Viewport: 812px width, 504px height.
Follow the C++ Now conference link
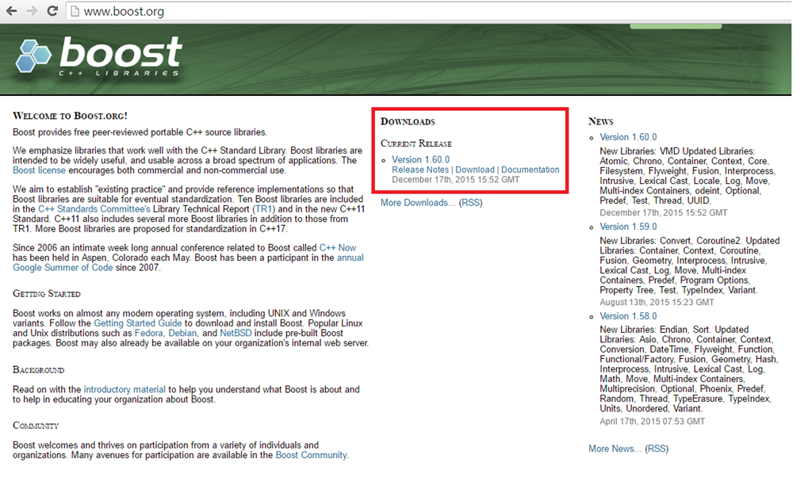pyautogui.click(x=338, y=248)
